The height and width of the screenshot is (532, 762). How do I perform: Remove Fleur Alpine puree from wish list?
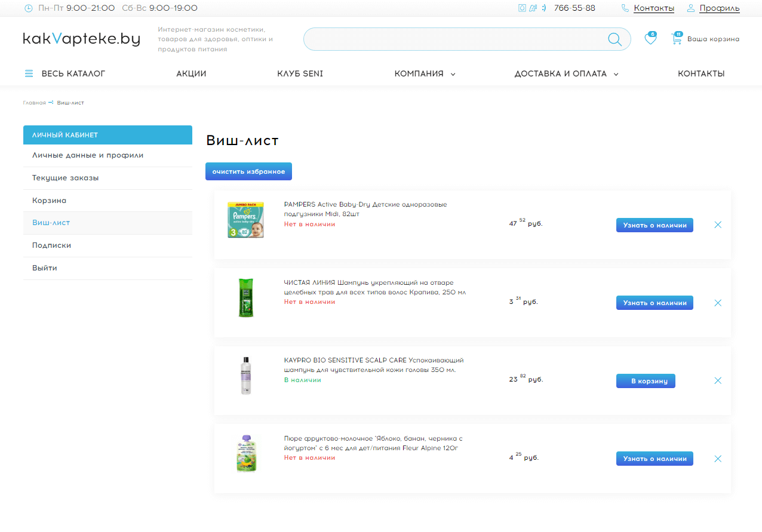(718, 459)
